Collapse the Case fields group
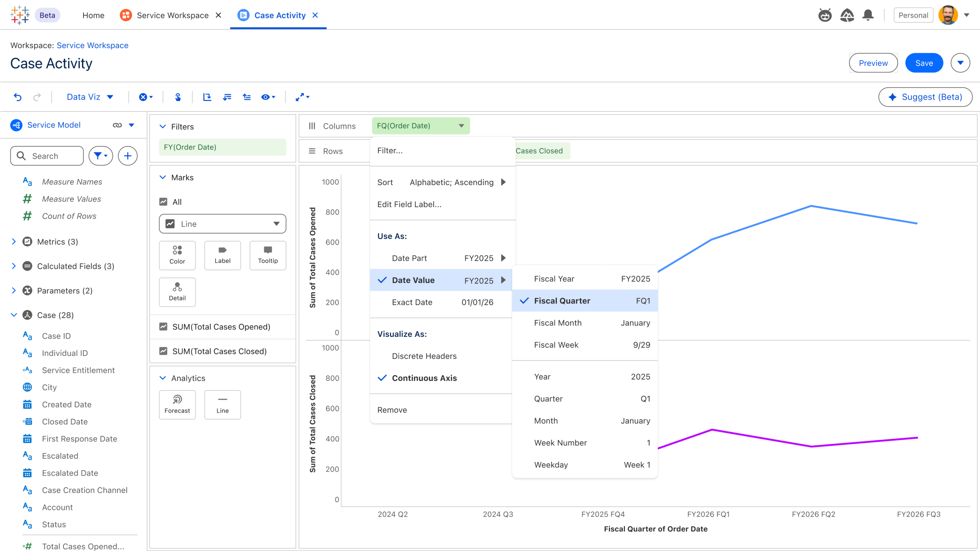The image size is (980, 551). point(14,315)
